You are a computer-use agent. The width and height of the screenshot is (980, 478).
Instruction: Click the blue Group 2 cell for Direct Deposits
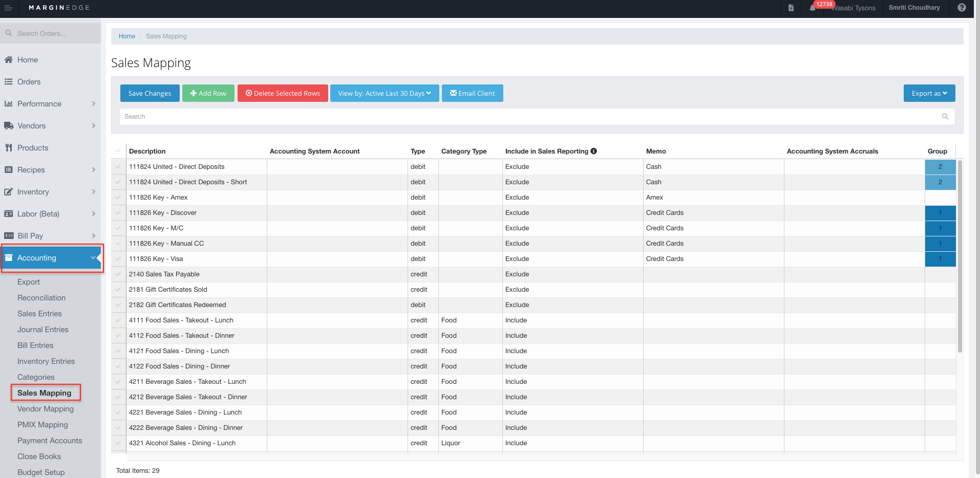[x=940, y=167]
